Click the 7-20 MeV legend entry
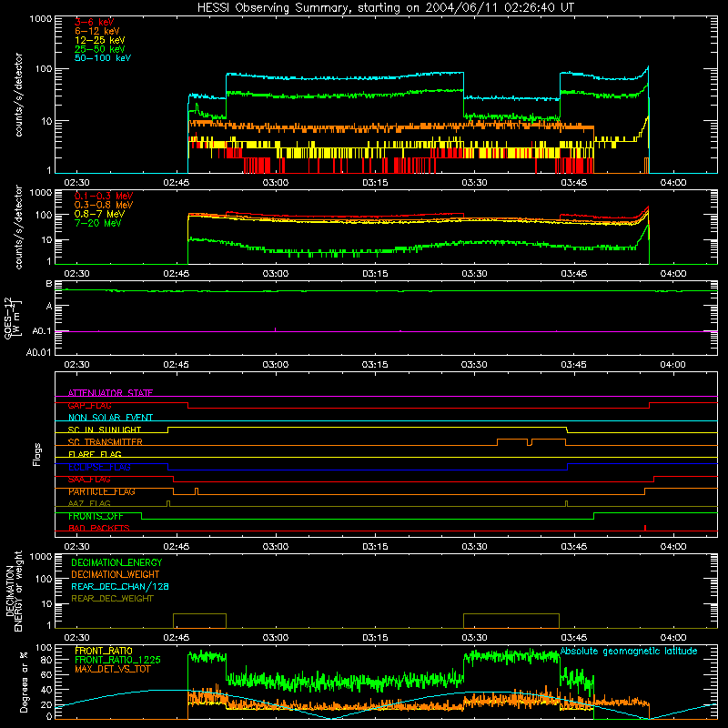 point(97,223)
